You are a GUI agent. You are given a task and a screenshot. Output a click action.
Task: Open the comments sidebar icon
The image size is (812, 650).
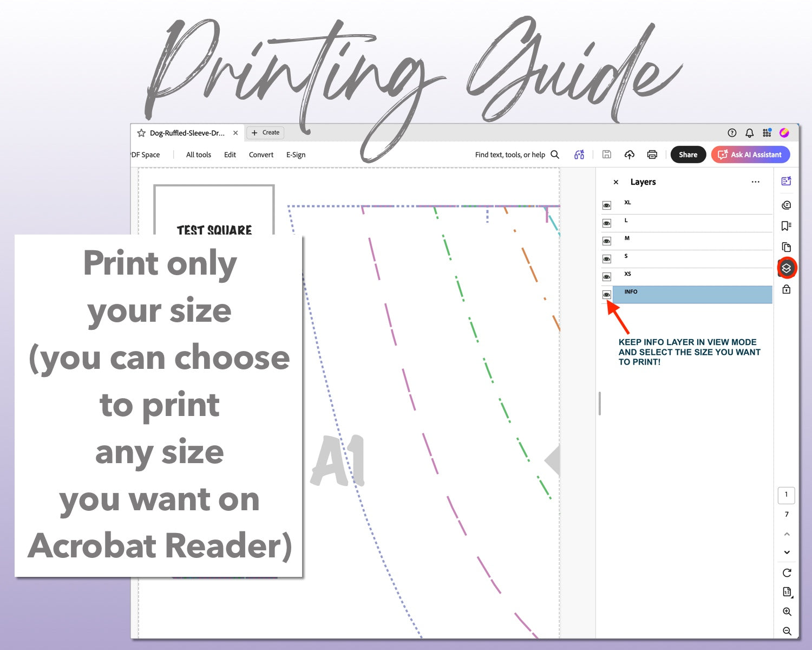click(787, 205)
